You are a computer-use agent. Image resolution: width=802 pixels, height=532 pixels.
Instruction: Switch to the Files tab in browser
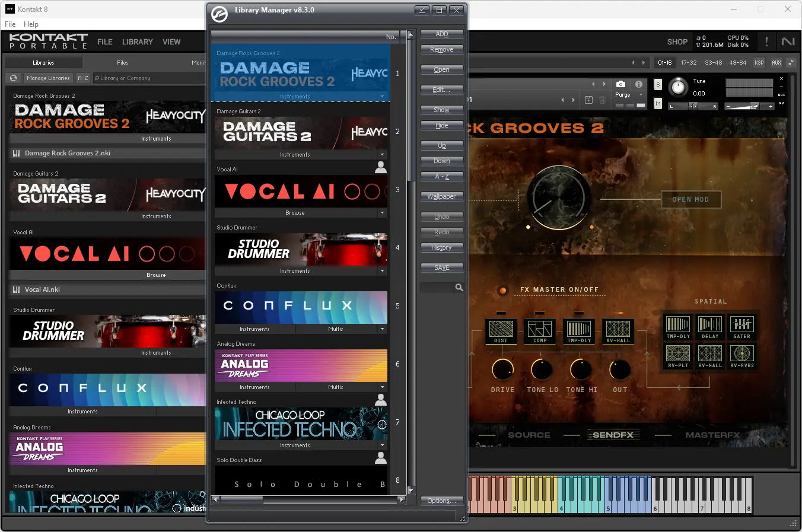123,62
